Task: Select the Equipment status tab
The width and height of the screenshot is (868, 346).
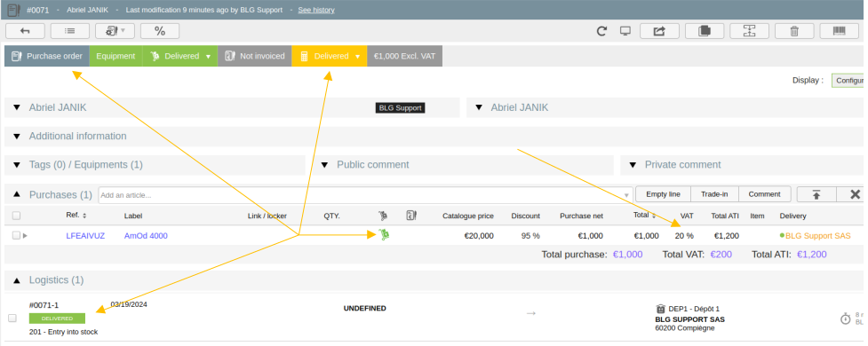Action: (x=115, y=56)
